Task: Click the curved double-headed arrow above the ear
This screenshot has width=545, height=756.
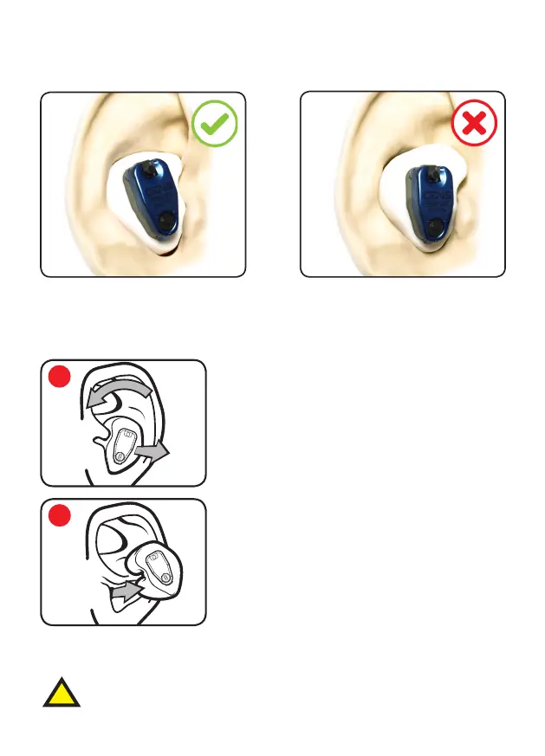Action: [x=120, y=393]
